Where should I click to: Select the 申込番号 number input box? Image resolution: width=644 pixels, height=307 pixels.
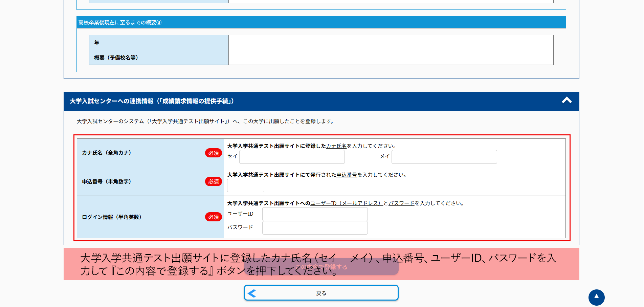[x=245, y=185]
